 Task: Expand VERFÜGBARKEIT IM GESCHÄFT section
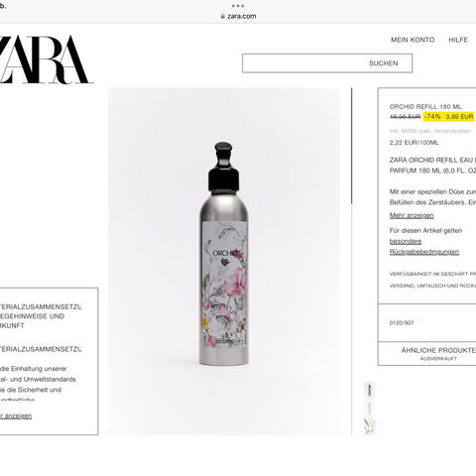[x=432, y=274]
